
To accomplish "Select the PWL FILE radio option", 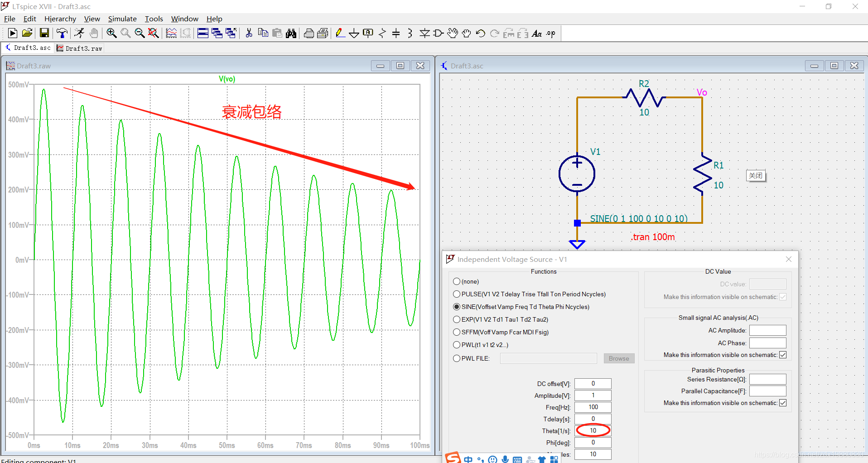I will pyautogui.click(x=457, y=358).
